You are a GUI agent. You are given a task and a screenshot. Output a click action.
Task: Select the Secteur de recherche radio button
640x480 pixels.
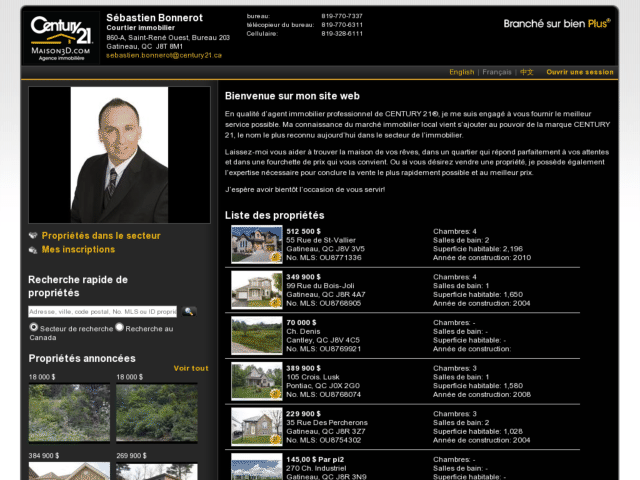pyautogui.click(x=34, y=327)
